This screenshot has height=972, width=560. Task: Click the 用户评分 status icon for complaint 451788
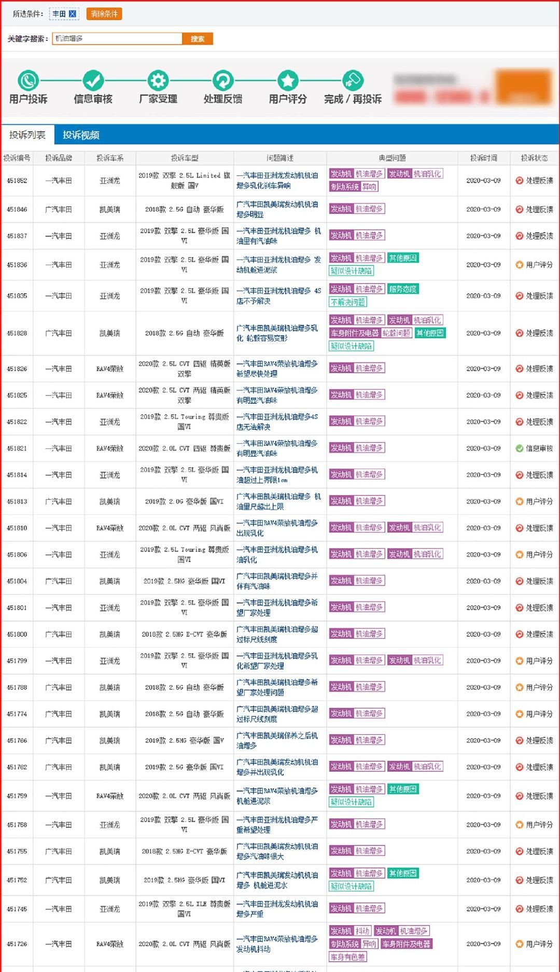(x=519, y=688)
